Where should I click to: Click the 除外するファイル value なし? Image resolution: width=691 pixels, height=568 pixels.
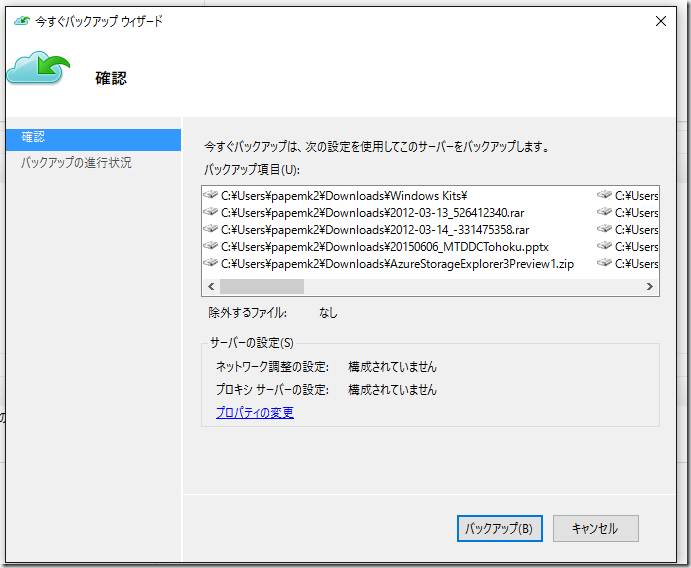[x=328, y=313]
